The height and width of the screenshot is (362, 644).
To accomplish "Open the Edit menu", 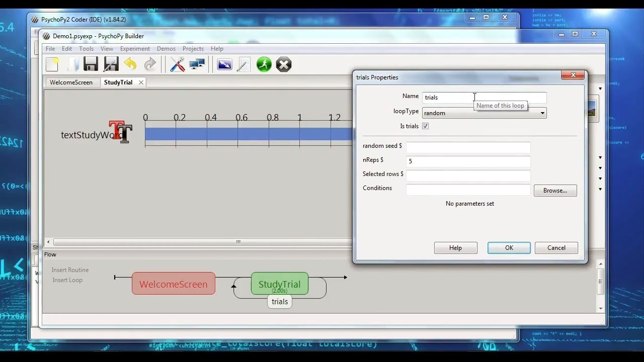I will click(x=67, y=49).
